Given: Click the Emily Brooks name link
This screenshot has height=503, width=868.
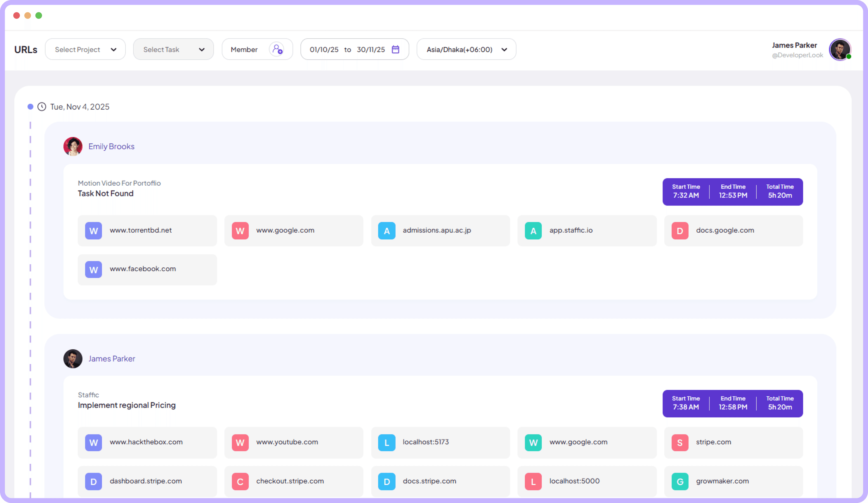Looking at the screenshot, I should pyautogui.click(x=111, y=146).
